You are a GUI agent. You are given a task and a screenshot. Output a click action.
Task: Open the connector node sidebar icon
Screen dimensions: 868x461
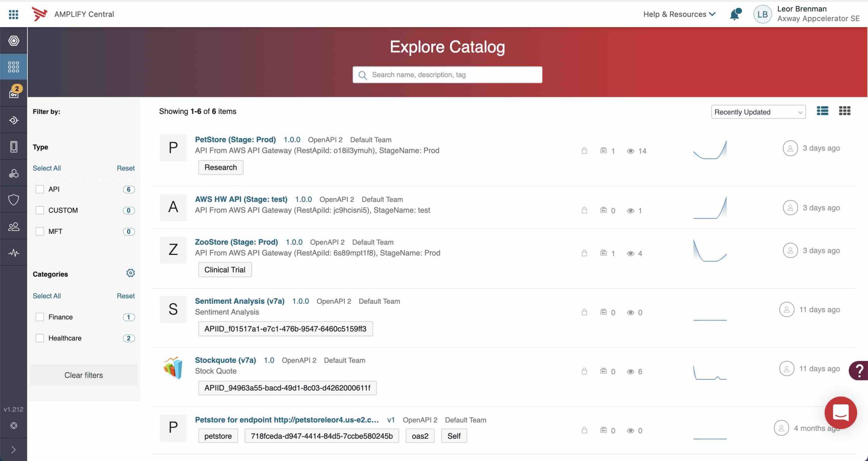coord(14,120)
